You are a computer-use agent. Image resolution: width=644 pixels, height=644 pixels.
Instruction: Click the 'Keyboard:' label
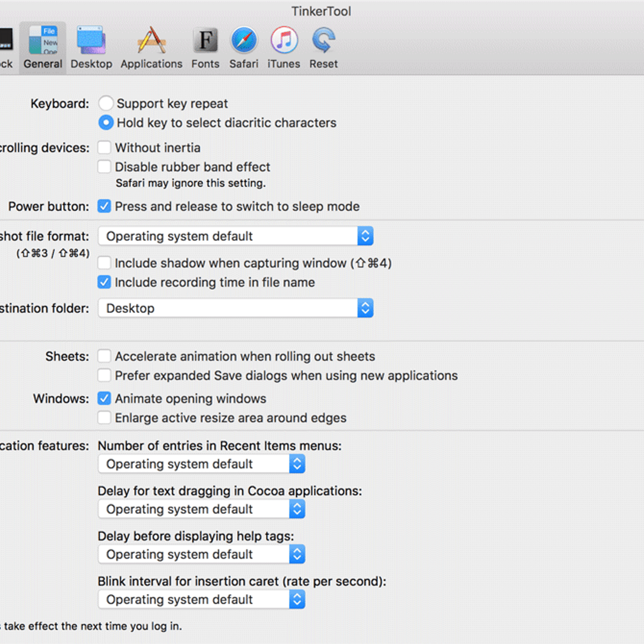point(60,104)
